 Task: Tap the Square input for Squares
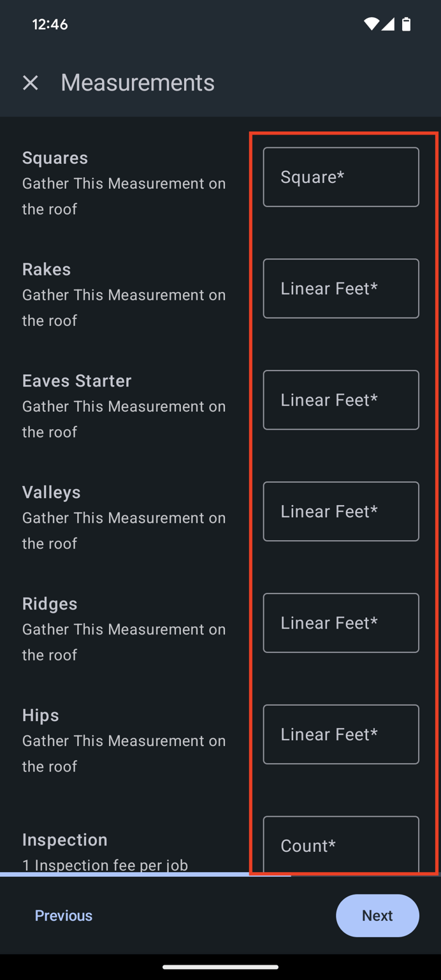point(340,177)
